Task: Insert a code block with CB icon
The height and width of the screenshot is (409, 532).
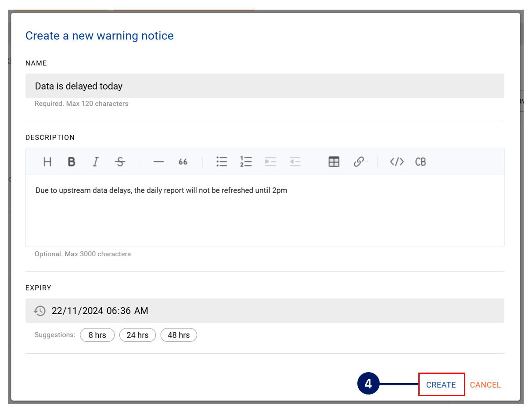Action: click(x=421, y=162)
